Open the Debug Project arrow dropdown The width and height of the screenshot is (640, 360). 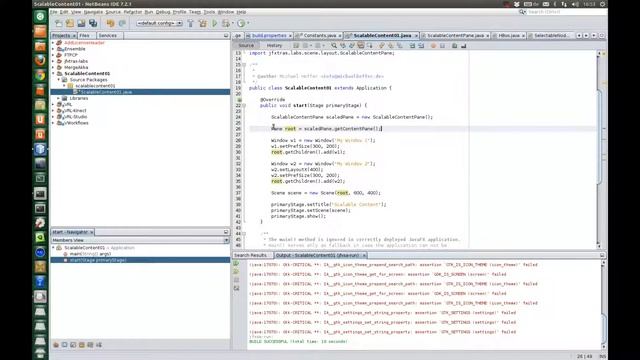point(232,23)
